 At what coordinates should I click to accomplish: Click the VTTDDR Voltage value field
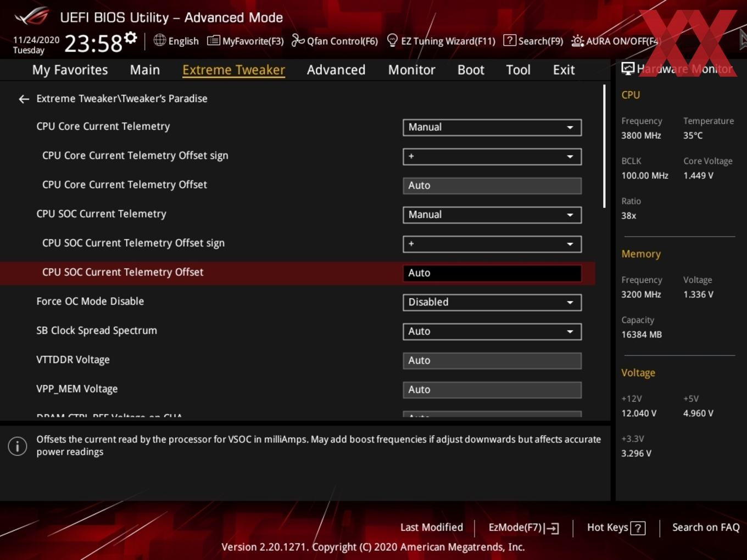492,360
